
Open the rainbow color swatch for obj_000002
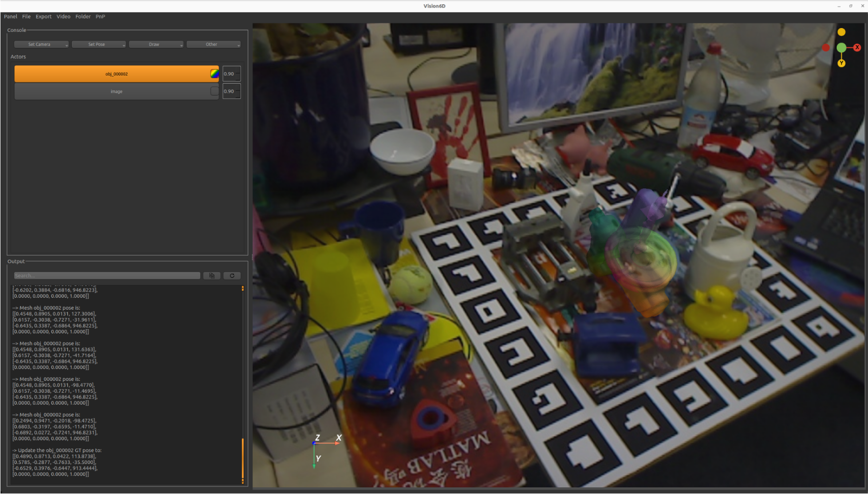[214, 74]
